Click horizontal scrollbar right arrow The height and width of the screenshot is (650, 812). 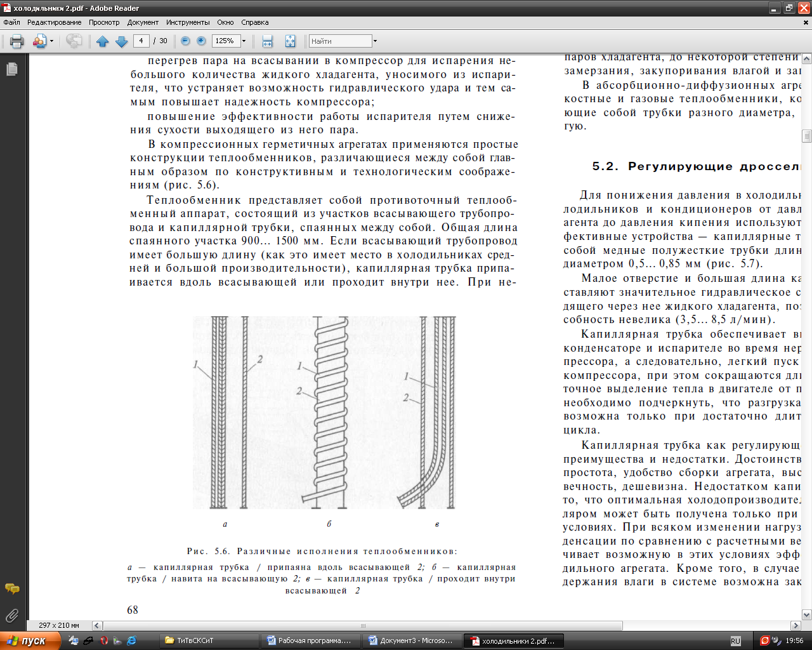[x=796, y=625]
